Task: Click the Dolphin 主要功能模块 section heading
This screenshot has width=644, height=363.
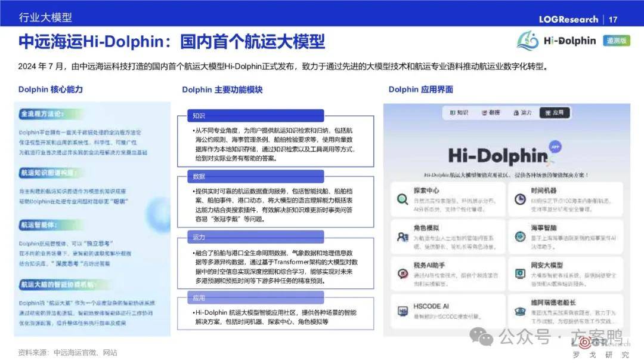Action: [222, 90]
